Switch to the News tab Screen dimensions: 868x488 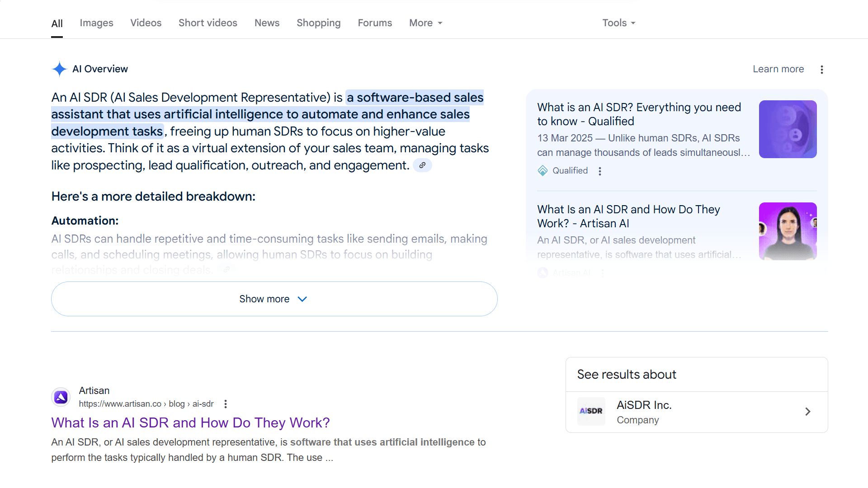(x=267, y=23)
